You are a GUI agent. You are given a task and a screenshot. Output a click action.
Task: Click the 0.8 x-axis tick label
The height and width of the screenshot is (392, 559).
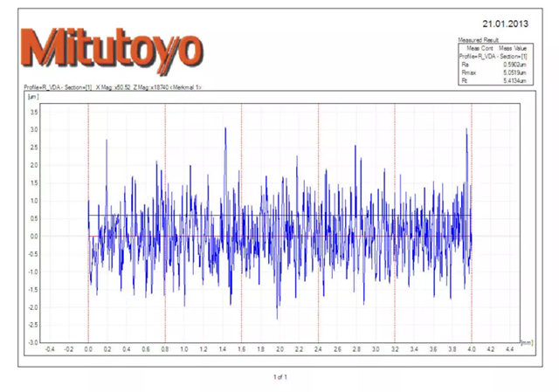[165, 349]
